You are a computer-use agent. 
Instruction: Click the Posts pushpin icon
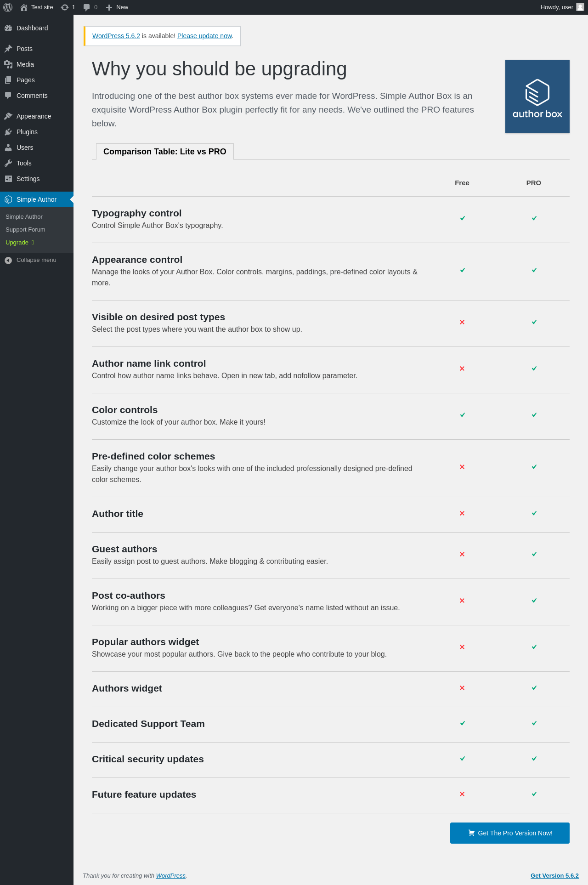[x=8, y=49]
